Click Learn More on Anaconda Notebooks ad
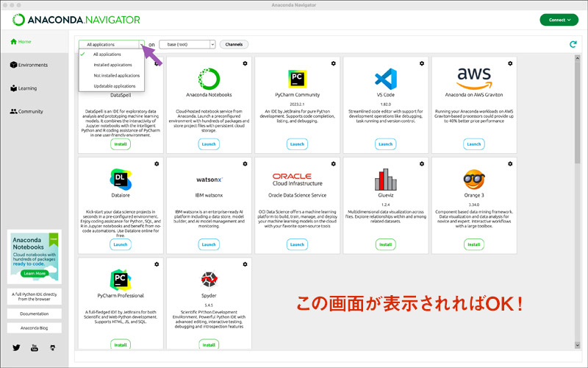This screenshot has height=368, width=588. 35,273
